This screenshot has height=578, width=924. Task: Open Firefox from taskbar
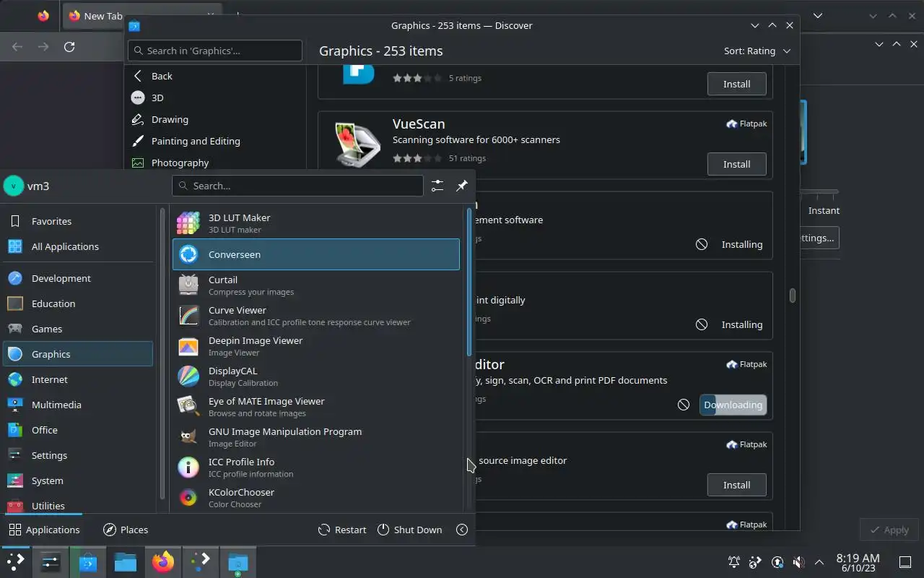pyautogui.click(x=163, y=561)
